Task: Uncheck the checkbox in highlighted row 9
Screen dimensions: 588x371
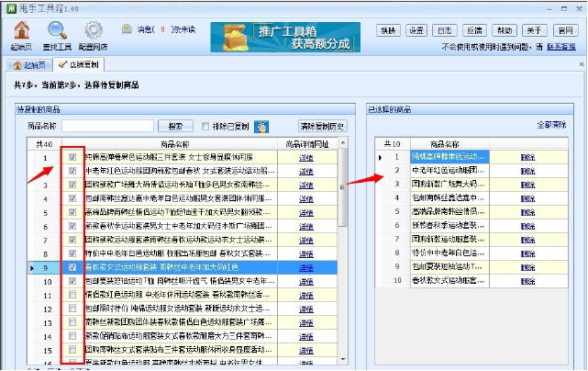Action: (x=72, y=267)
